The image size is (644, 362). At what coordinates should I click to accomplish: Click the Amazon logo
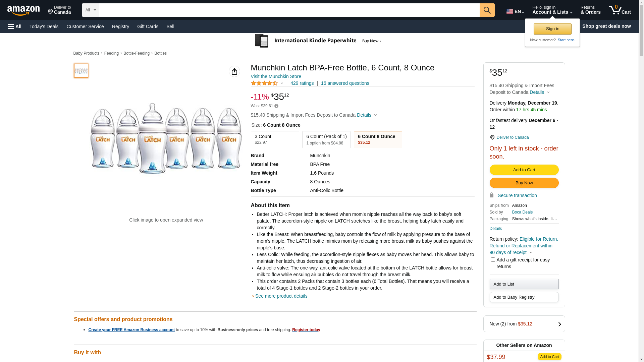[23, 11]
